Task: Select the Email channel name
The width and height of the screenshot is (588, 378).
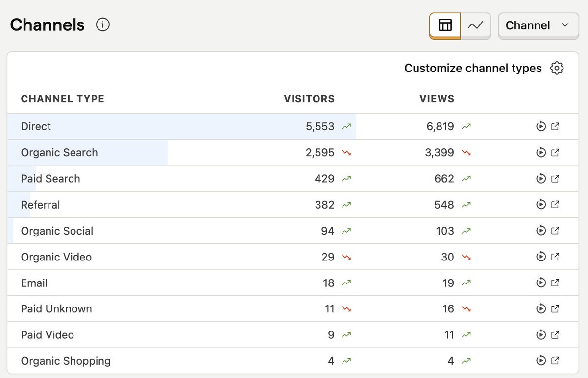Action: tap(34, 283)
